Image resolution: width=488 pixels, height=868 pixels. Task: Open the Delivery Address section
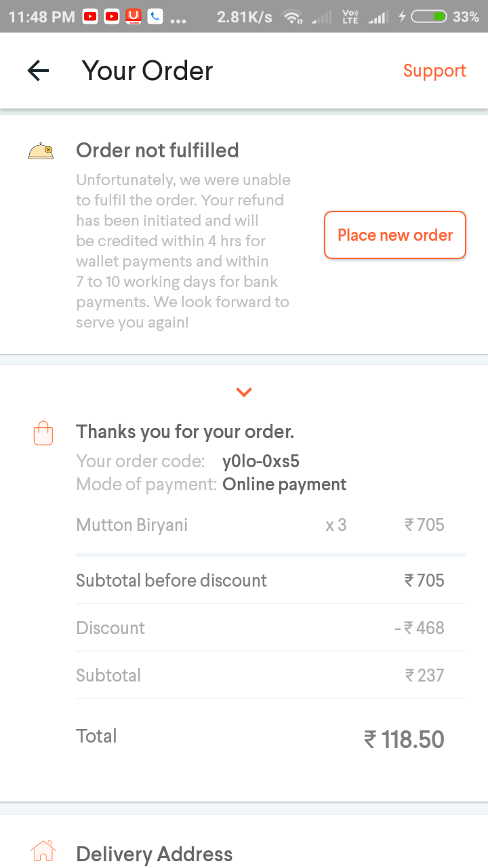(x=155, y=854)
